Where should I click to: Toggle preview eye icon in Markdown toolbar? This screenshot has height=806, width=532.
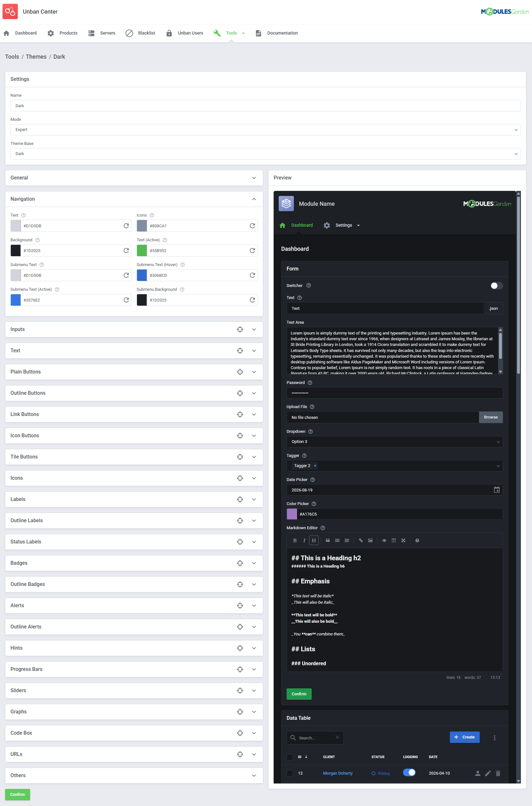384,540
